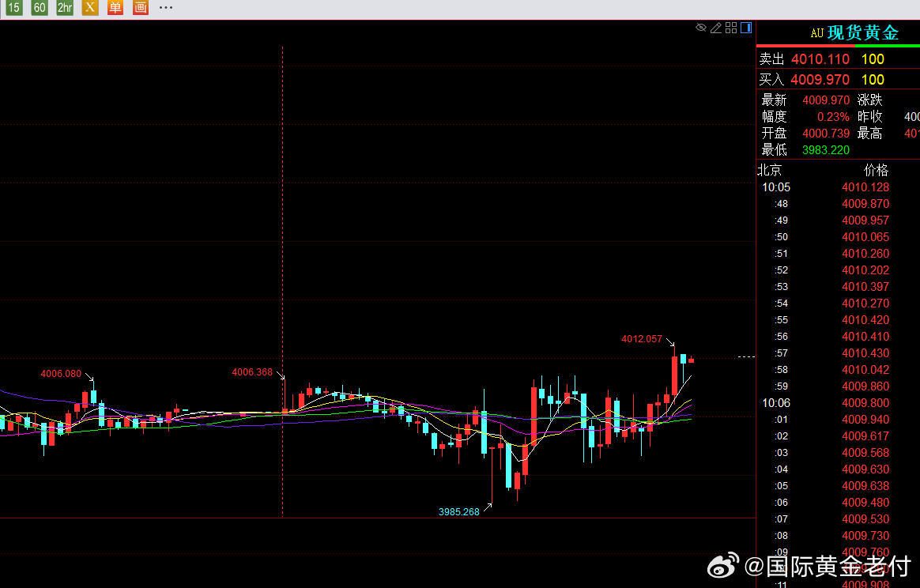Screen dimensions: 920x588
Task: Click the 3985.268 low label on chart
Action: click(x=459, y=512)
